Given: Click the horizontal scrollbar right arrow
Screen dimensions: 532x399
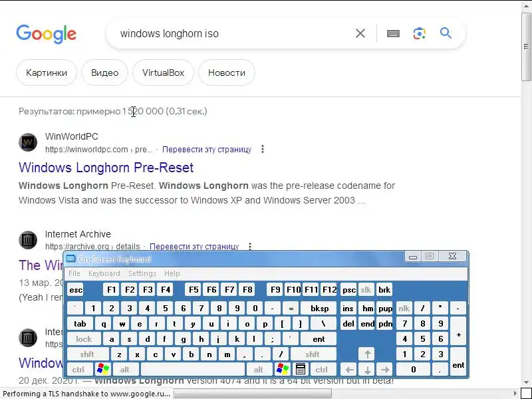Looking at the screenshot, I should point(516,394).
